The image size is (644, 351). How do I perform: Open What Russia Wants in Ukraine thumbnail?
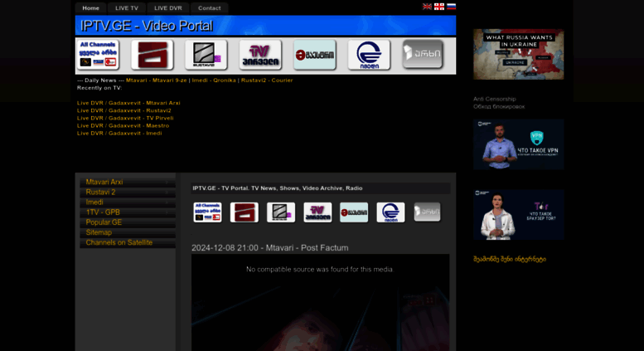(x=518, y=54)
